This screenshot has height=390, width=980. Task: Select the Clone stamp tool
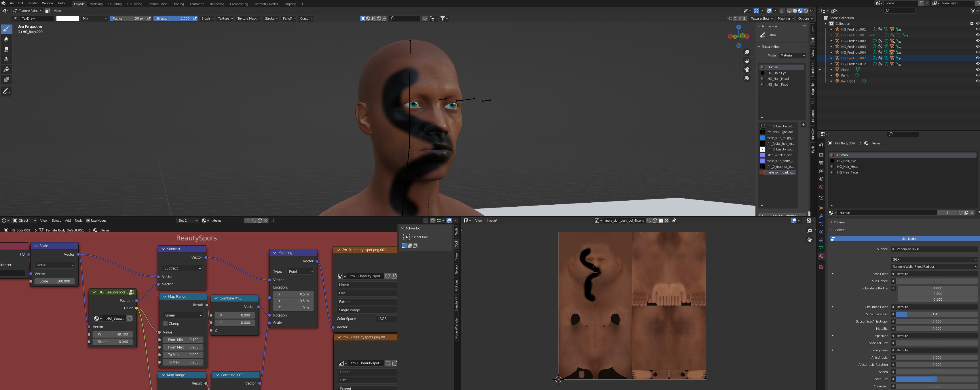pyautogui.click(x=6, y=59)
